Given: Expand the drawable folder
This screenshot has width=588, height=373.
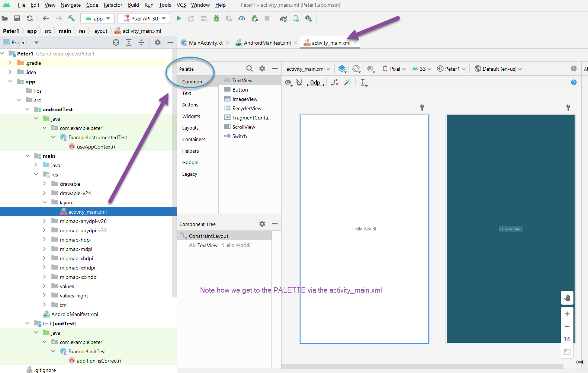Looking at the screenshot, I should click(x=44, y=184).
